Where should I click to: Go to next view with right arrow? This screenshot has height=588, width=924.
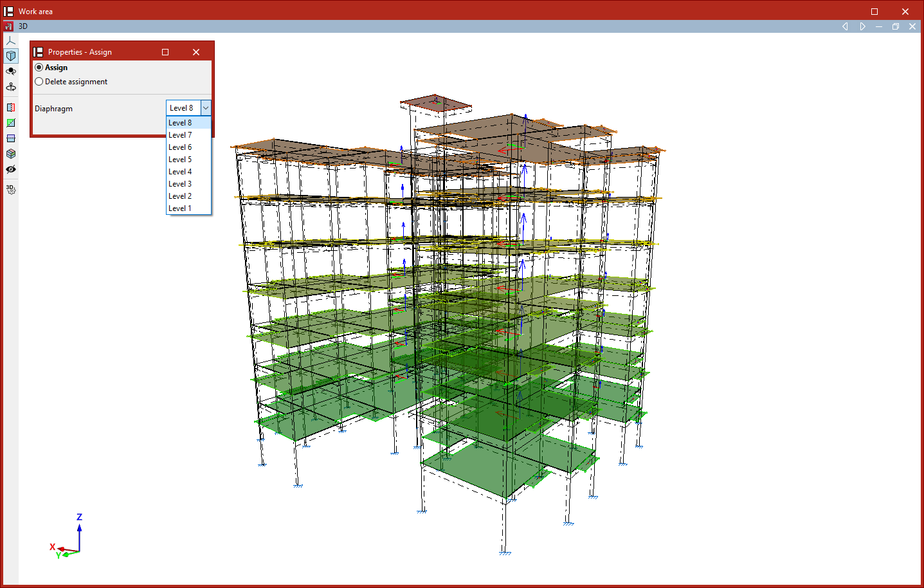coord(862,26)
